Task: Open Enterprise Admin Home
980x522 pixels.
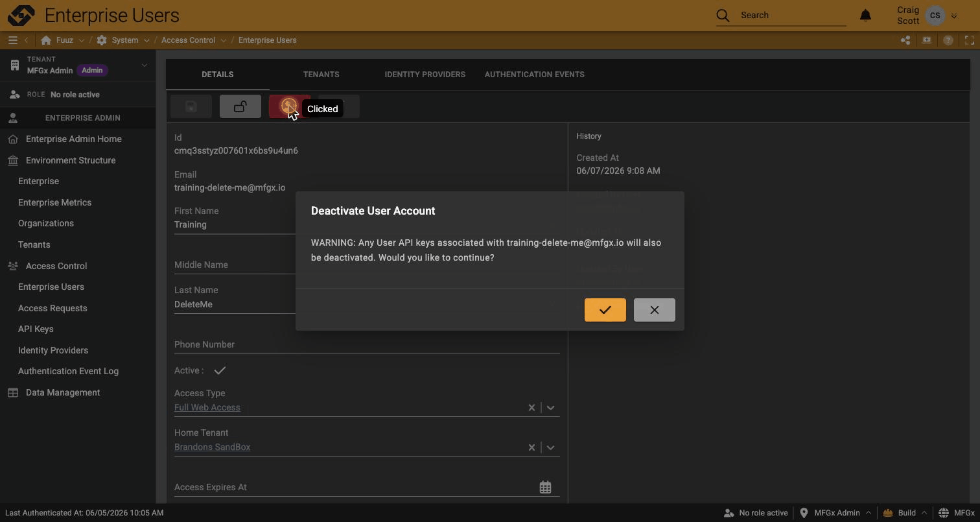Action: (73, 139)
